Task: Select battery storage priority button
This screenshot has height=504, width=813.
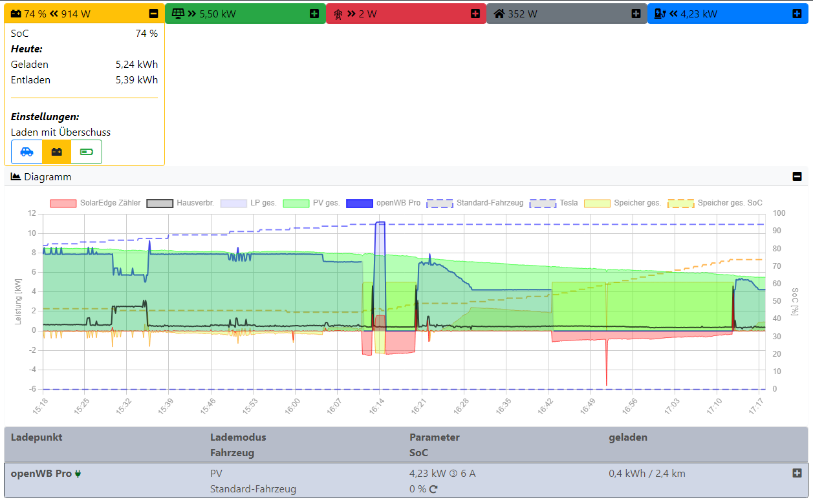Action: tap(57, 152)
